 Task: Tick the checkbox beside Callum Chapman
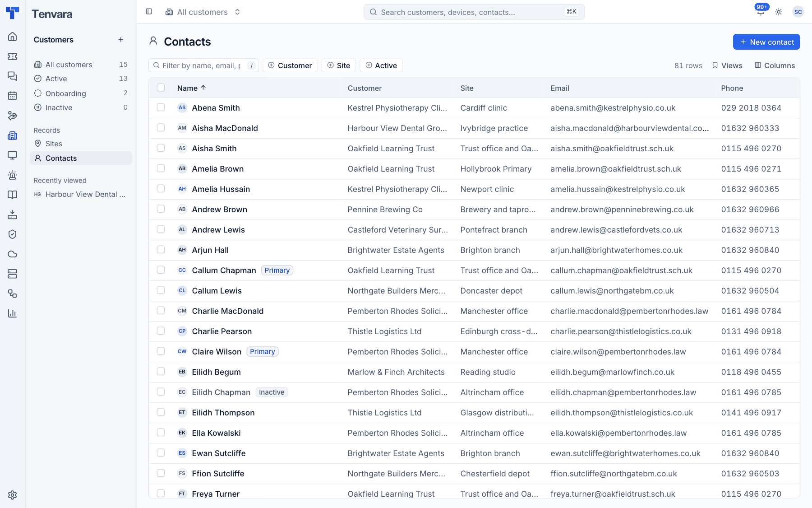click(161, 270)
